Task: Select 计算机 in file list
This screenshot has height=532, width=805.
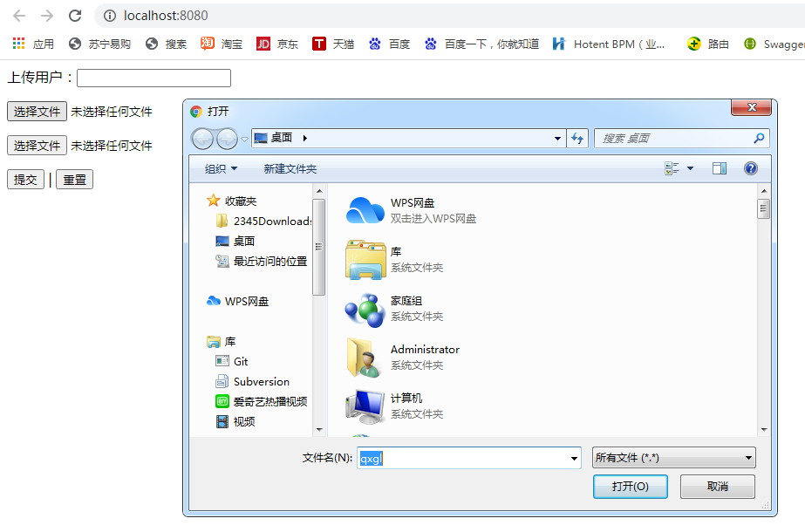Action: 394,406
